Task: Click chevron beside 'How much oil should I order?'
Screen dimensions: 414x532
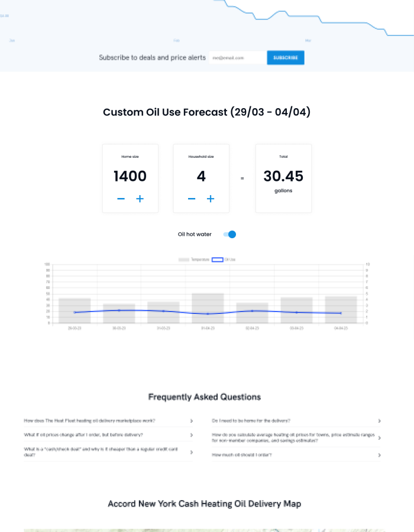Action: point(379,455)
